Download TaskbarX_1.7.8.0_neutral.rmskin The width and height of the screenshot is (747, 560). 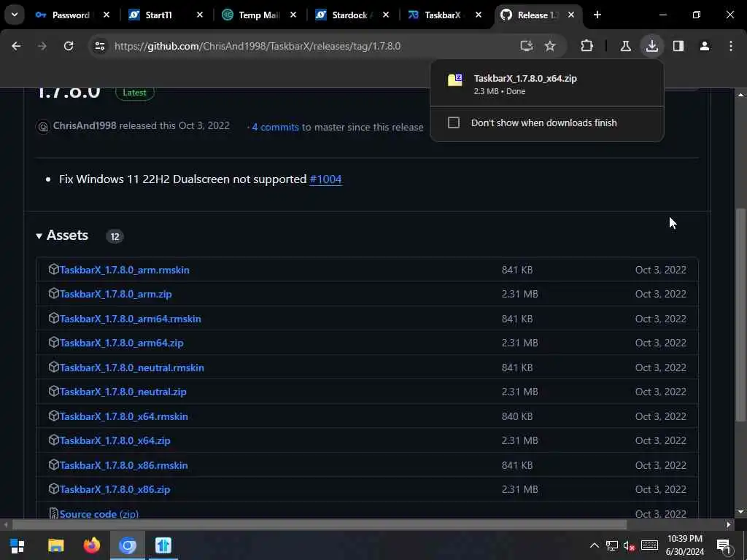[131, 367]
